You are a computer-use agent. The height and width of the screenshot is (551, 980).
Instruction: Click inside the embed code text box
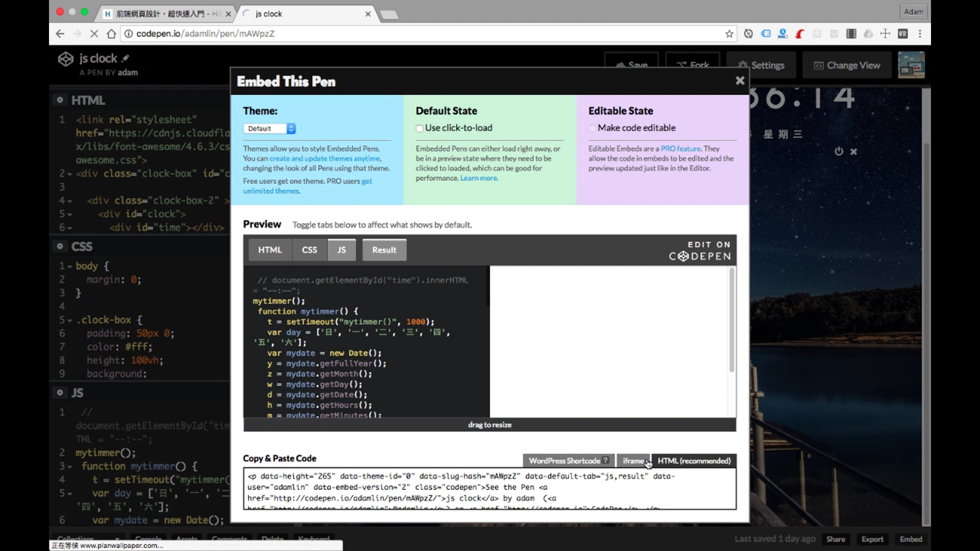(x=489, y=488)
